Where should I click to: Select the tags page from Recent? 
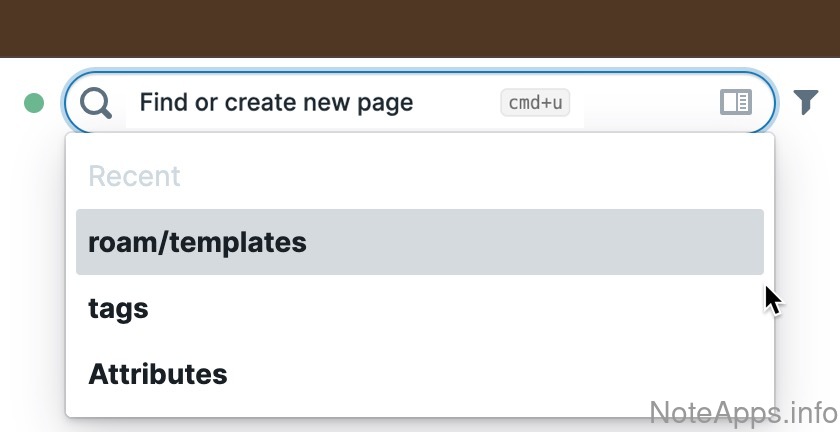[119, 308]
